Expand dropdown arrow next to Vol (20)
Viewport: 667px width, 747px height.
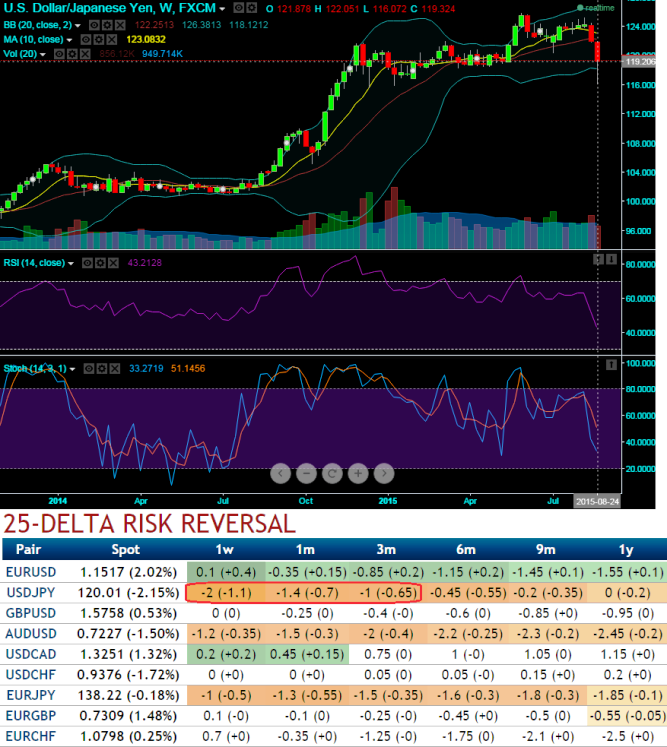tap(42, 55)
